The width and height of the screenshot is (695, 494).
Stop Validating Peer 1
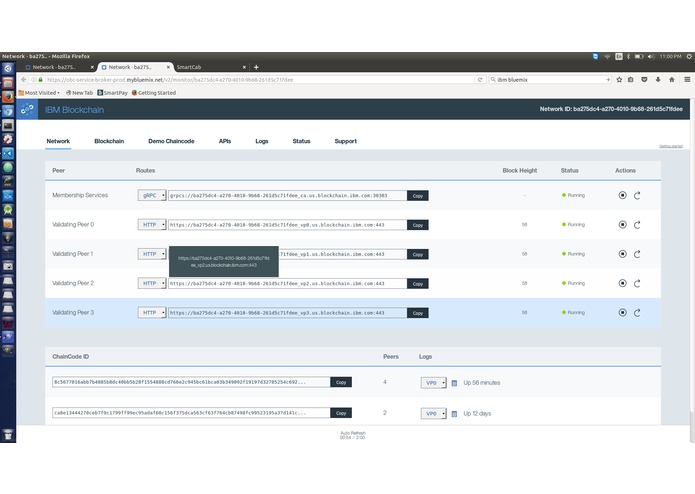click(x=622, y=254)
